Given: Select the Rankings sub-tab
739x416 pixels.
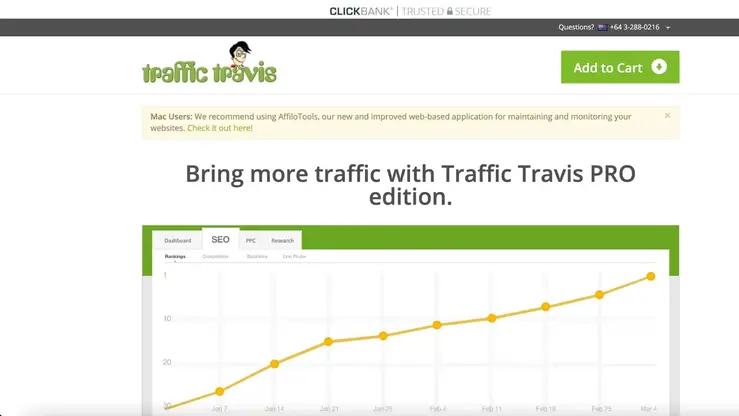Looking at the screenshot, I should tap(175, 257).
